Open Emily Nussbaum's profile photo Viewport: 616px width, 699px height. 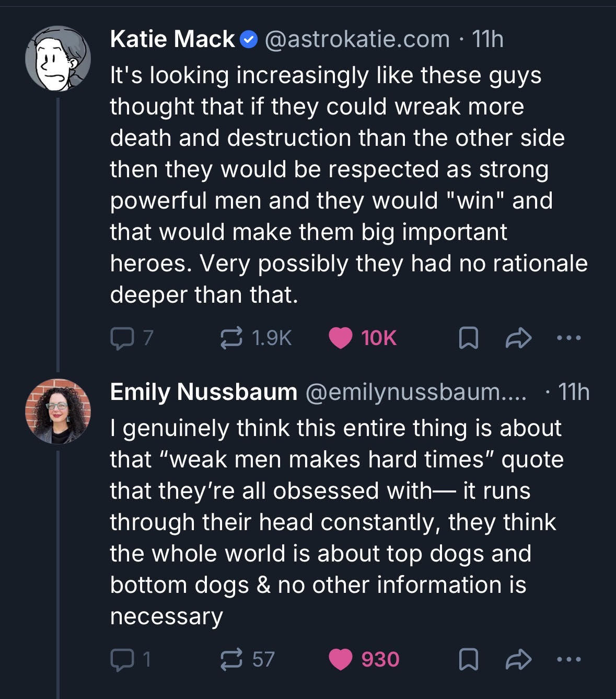tap(58, 411)
